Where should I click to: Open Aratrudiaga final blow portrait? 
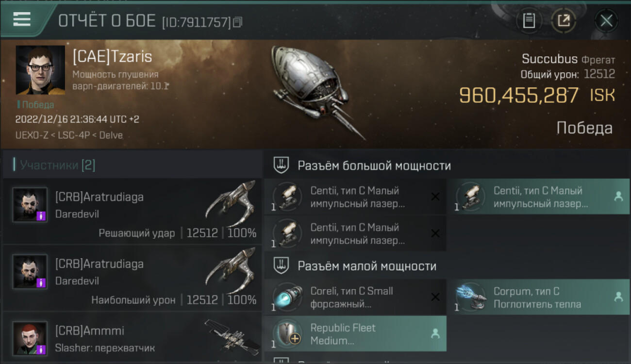(30, 205)
